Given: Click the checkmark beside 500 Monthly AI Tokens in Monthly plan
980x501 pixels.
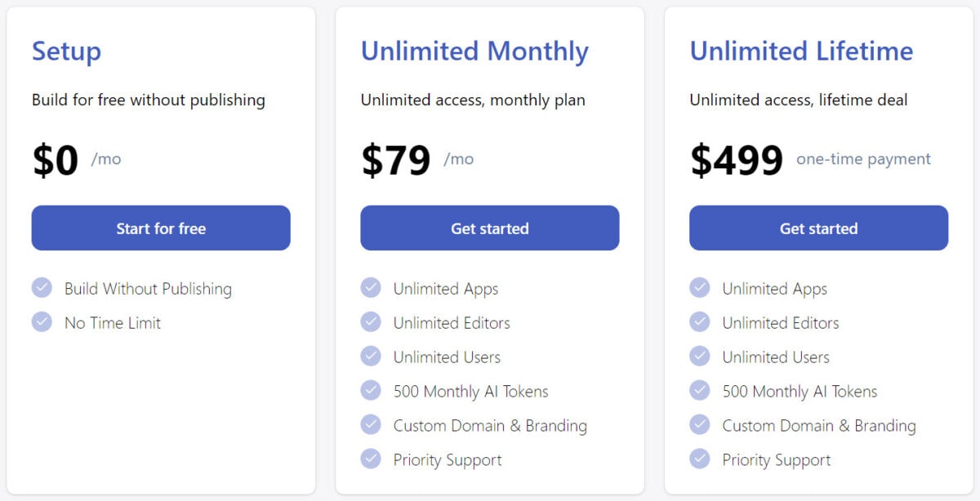Looking at the screenshot, I should pos(371,391).
